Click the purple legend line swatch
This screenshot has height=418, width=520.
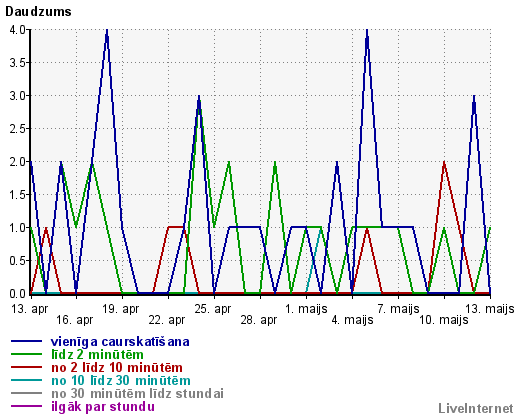(27, 406)
